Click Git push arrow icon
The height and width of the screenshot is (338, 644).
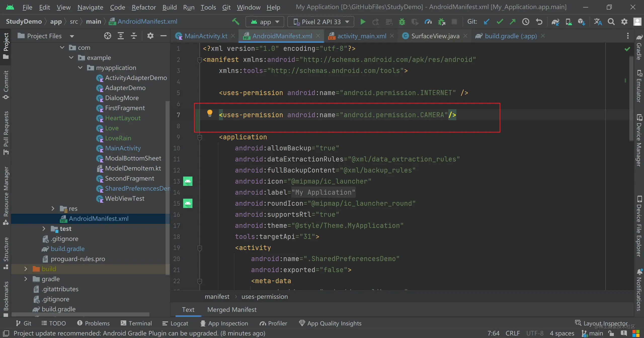click(x=512, y=22)
